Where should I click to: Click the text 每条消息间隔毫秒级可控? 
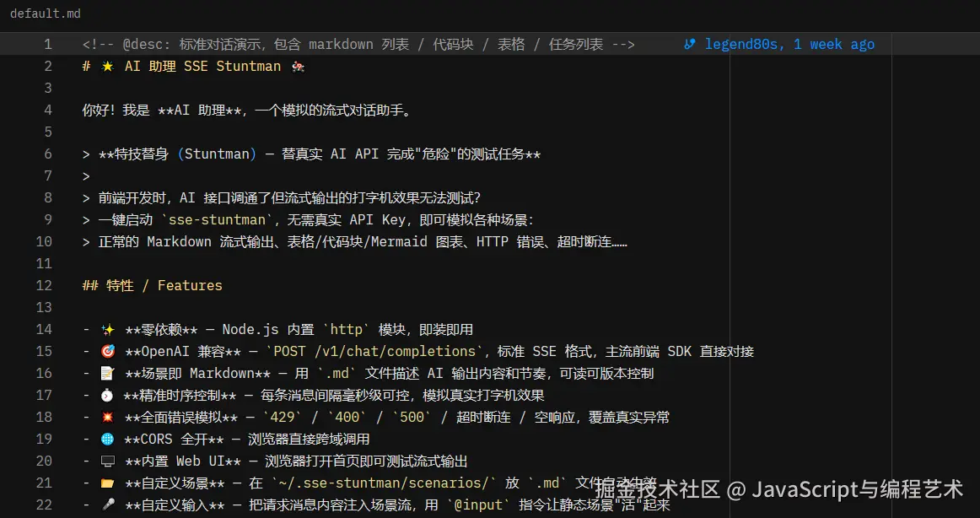338,396
